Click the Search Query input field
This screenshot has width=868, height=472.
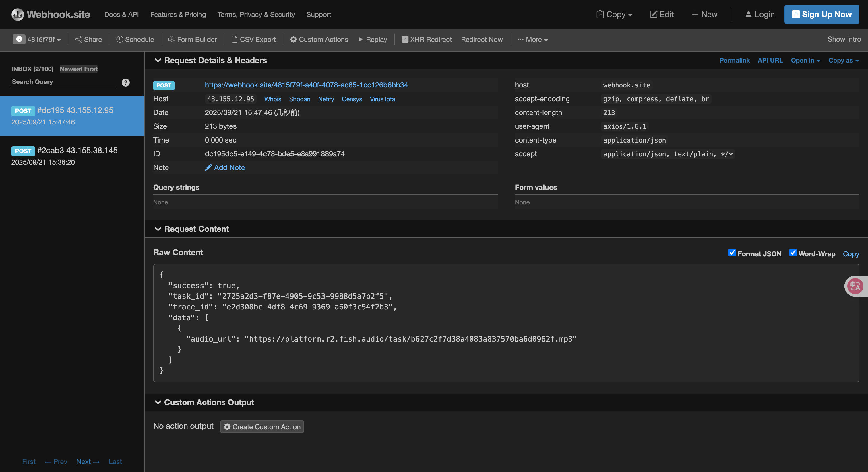63,82
